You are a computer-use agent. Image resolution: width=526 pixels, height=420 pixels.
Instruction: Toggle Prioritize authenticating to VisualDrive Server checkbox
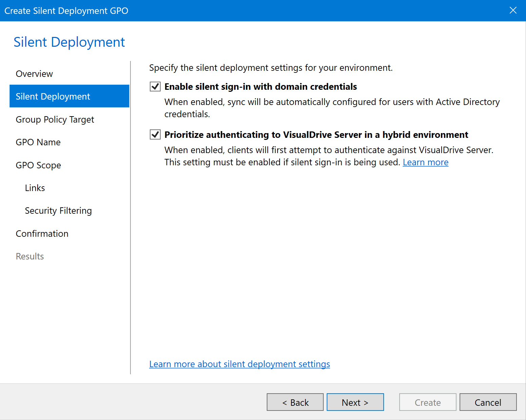click(x=155, y=135)
